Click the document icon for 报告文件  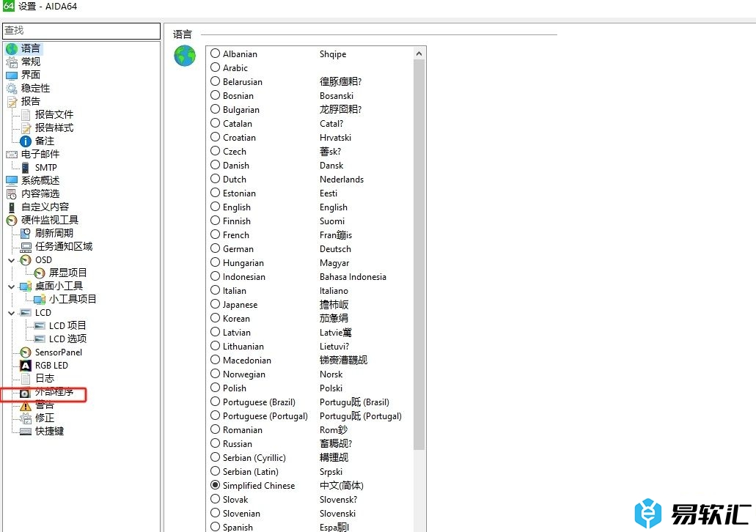(x=26, y=115)
